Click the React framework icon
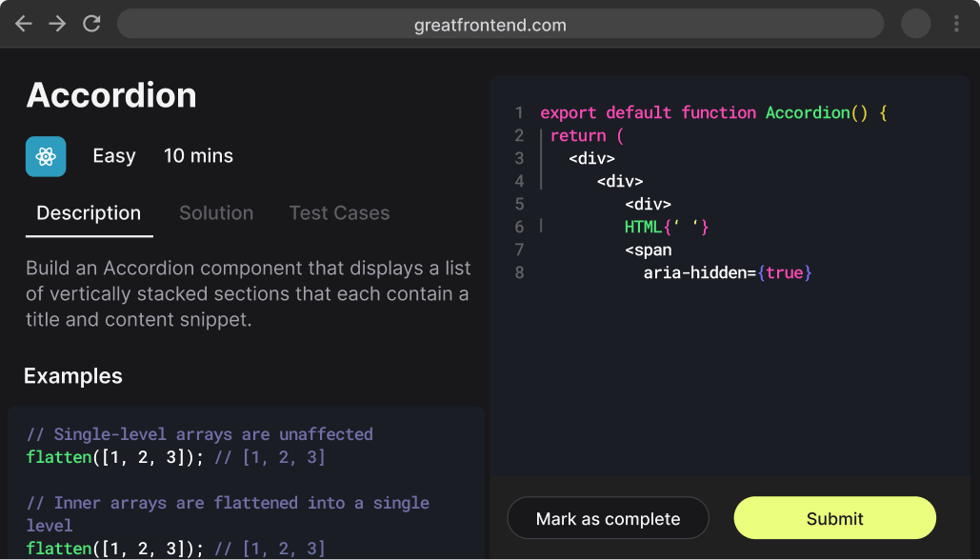This screenshot has width=980, height=560. 46,156
